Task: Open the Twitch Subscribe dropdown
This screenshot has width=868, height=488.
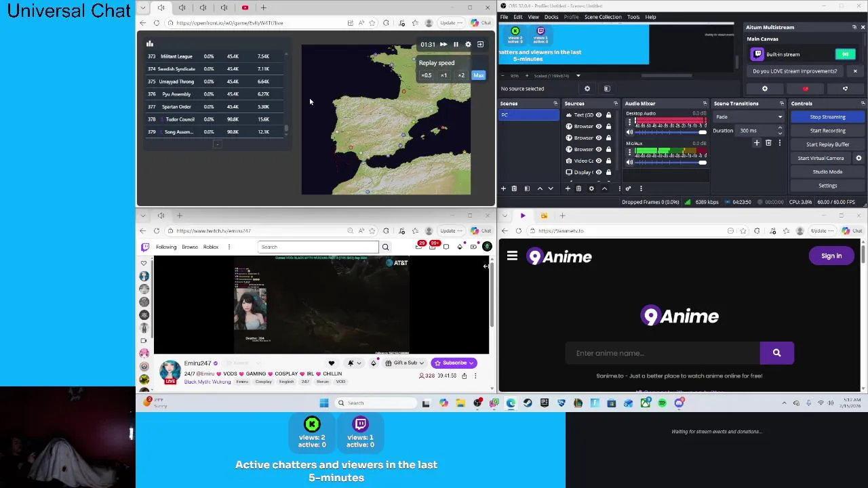Action: pos(454,363)
